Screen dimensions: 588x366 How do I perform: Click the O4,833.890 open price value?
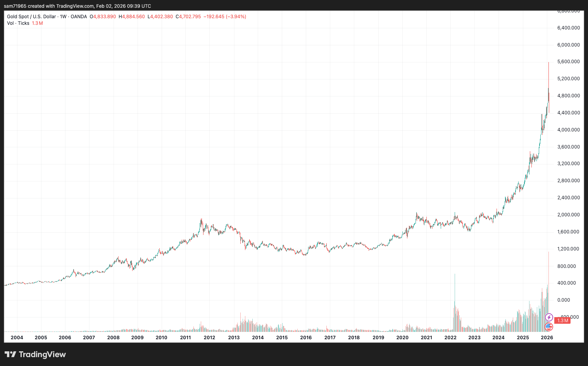pyautogui.click(x=103, y=17)
